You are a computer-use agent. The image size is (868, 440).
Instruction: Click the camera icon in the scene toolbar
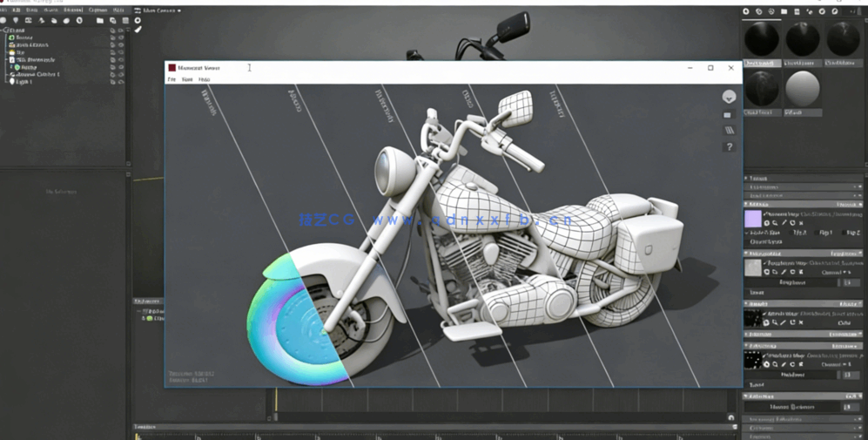point(28,21)
